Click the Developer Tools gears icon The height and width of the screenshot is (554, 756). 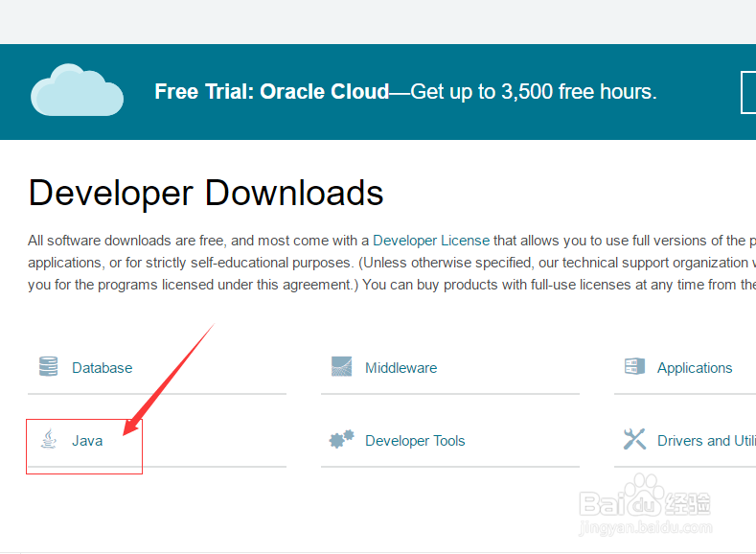pos(341,439)
